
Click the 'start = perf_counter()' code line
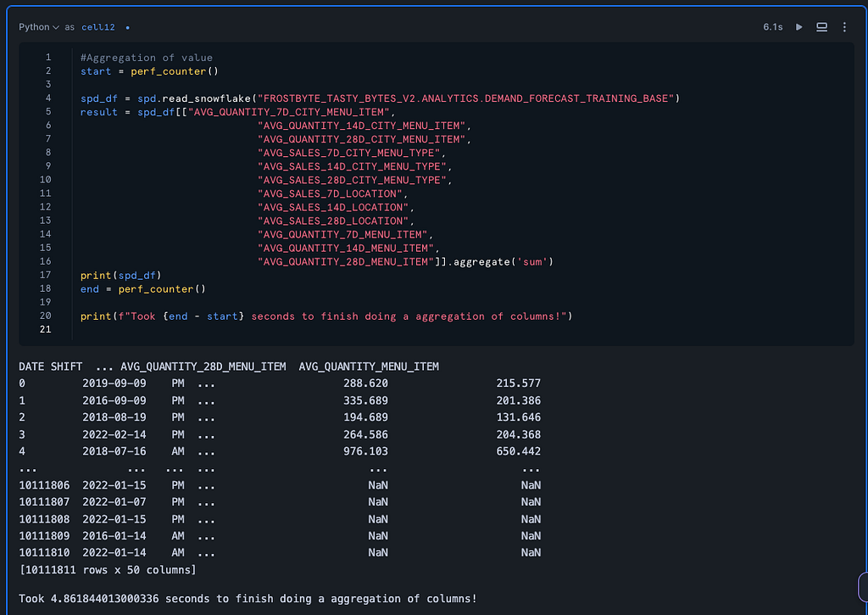pyautogui.click(x=149, y=71)
